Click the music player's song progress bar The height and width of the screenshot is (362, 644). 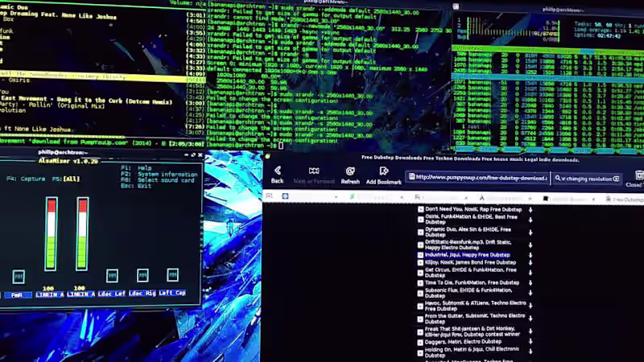pos(103,137)
